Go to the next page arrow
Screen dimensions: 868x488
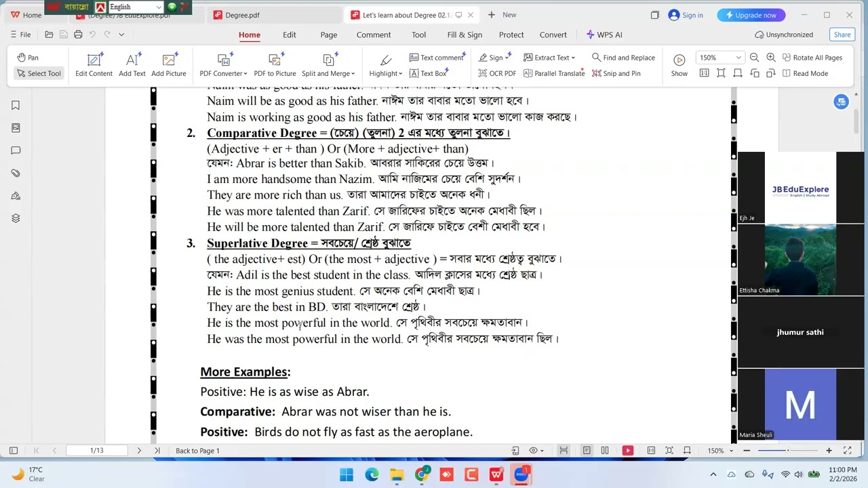pyautogui.click(x=139, y=451)
